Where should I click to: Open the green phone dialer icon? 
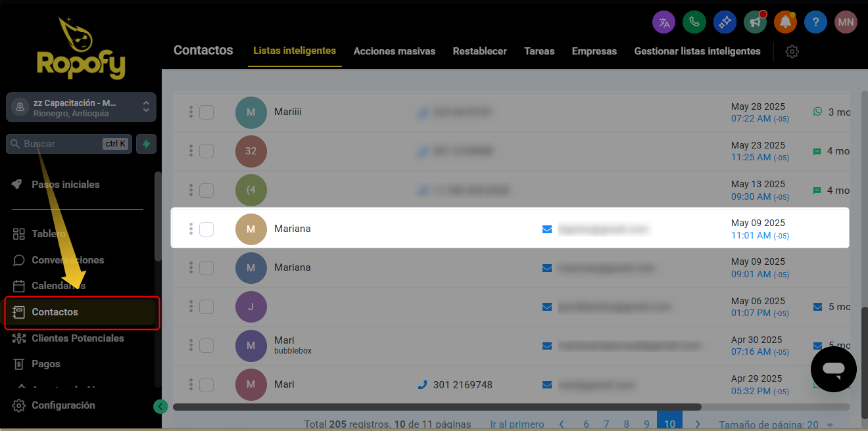pos(694,22)
